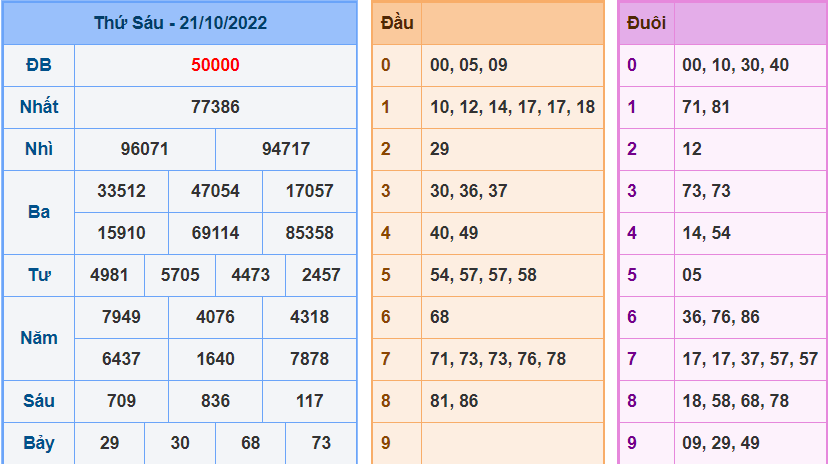
Task: Select the 'Ba' prize row label
Action: (39, 212)
